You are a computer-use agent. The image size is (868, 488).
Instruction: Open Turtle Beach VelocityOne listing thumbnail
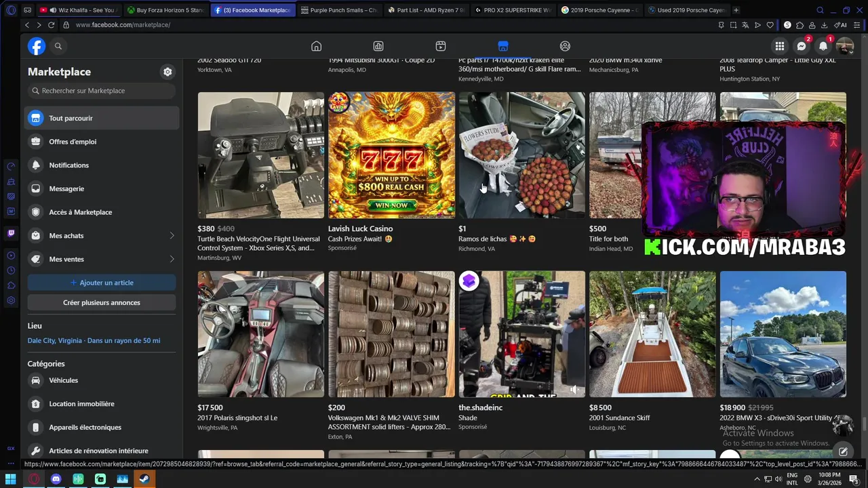pos(261,155)
